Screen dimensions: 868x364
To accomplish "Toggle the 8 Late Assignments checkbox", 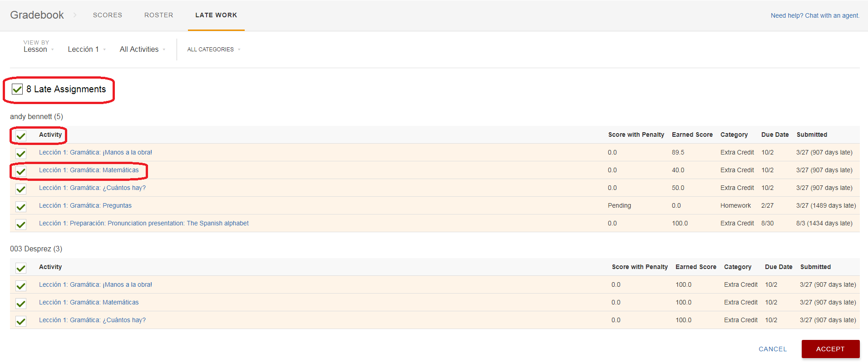I will (17, 89).
